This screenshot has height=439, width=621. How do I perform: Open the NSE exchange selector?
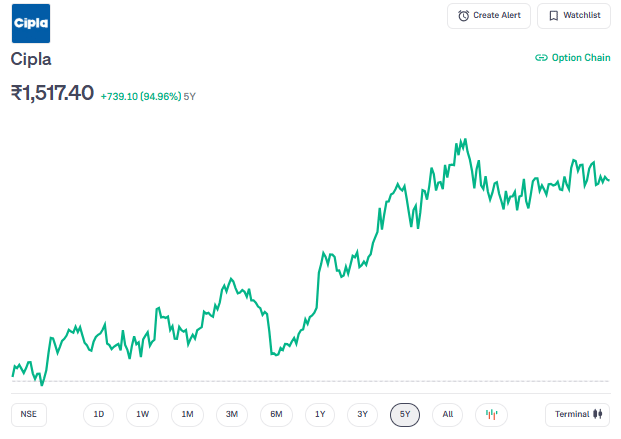(29, 414)
